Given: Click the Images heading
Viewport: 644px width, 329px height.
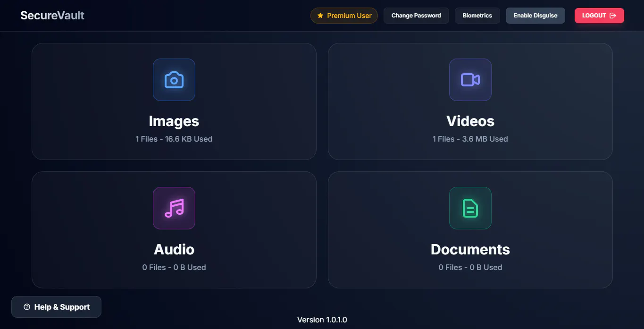Looking at the screenshot, I should click(x=174, y=121).
